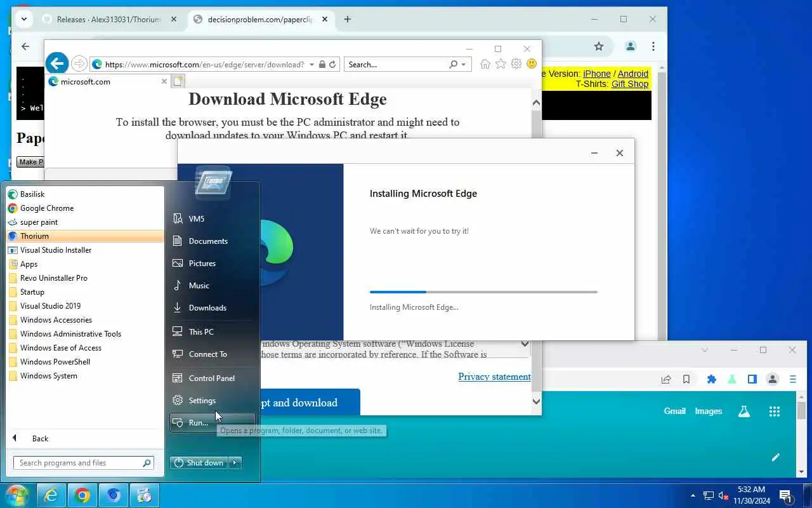Open super paint in Start menu
The image size is (812, 508).
(x=85, y=222)
